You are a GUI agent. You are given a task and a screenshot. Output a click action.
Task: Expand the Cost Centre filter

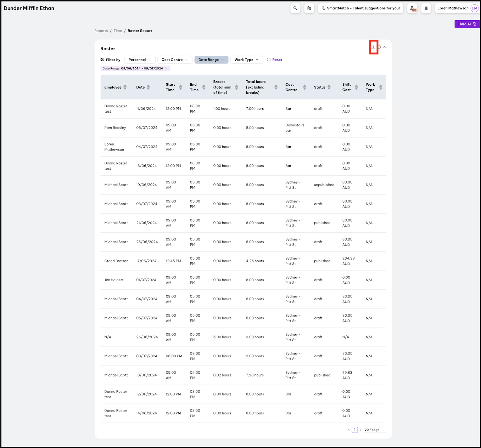point(174,60)
